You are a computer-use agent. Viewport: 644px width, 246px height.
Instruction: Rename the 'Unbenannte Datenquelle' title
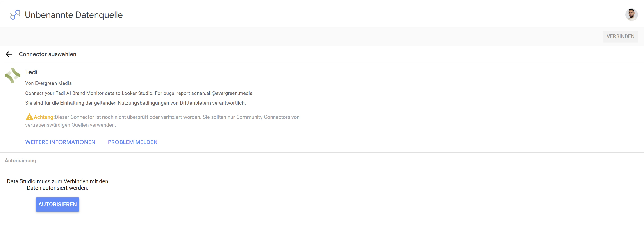click(x=74, y=15)
